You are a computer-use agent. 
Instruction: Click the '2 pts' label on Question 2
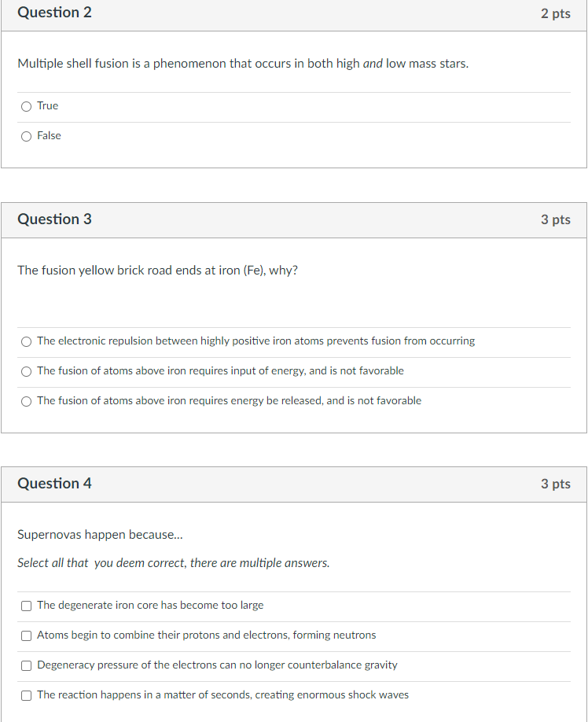[x=556, y=13]
